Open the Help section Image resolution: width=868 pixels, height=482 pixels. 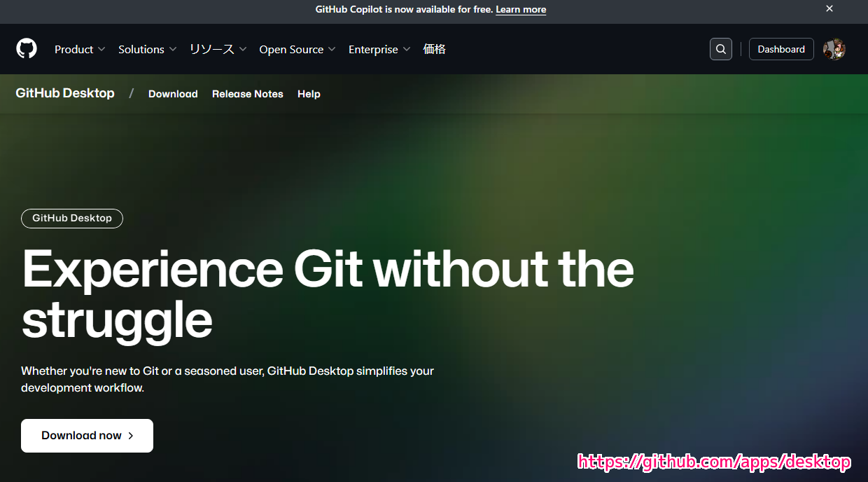[309, 93]
